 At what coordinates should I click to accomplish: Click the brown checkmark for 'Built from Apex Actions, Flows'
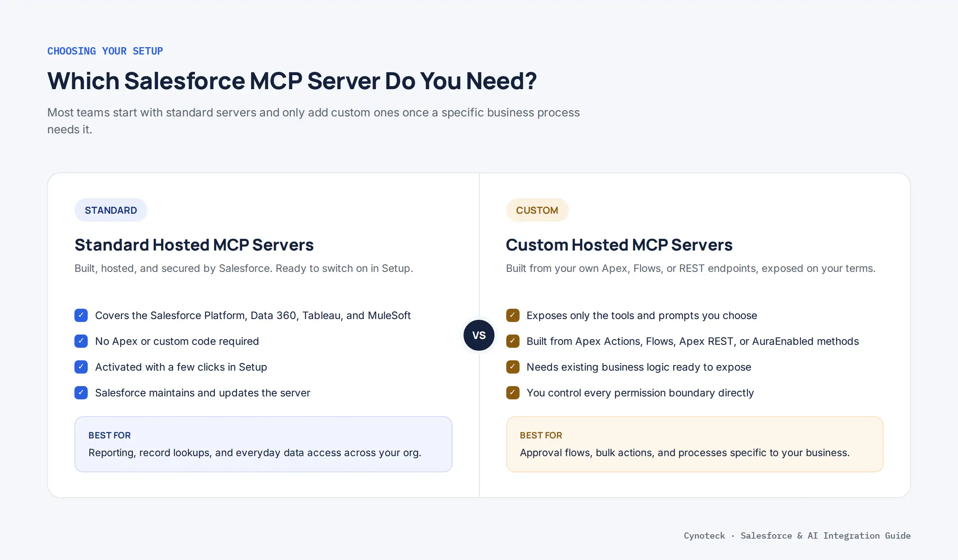513,341
